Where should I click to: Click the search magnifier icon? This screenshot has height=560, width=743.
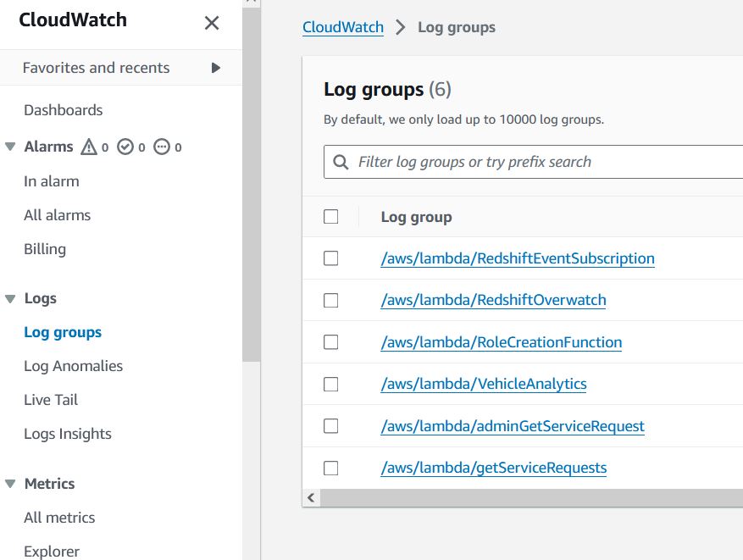coord(341,162)
